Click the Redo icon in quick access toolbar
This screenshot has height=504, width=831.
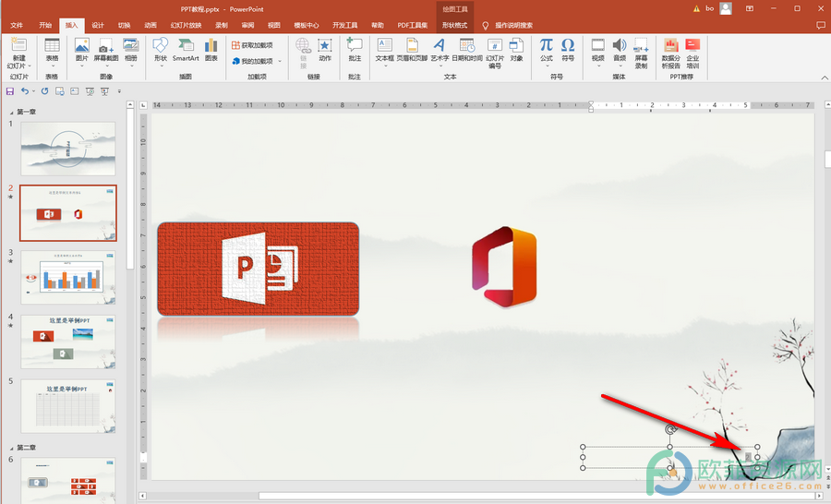click(44, 91)
